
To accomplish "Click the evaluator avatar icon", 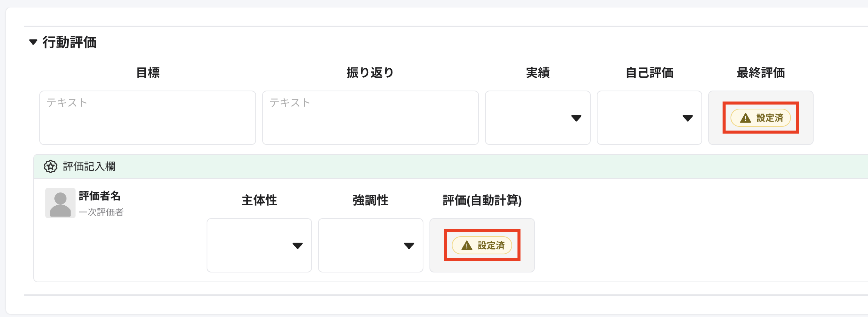I will (60, 203).
